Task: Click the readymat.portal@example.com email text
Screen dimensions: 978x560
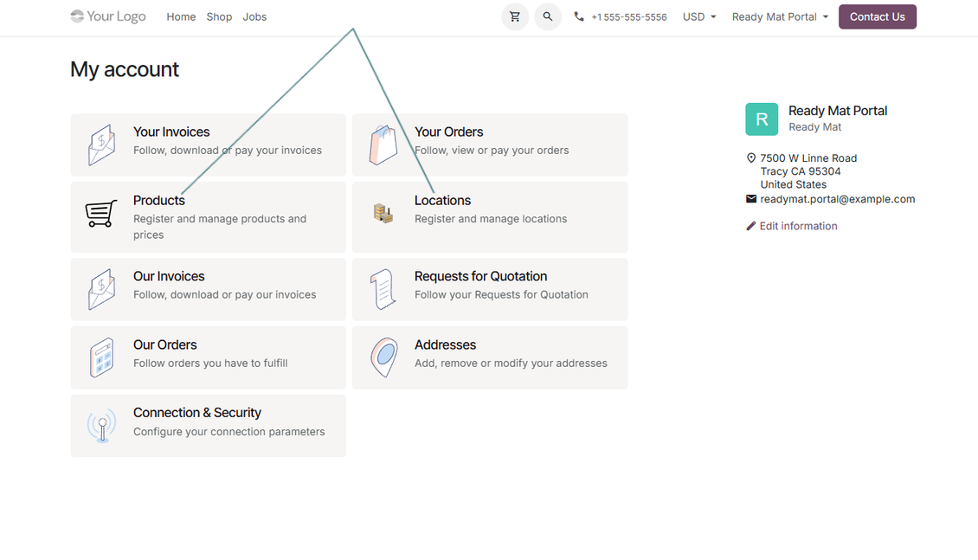Action: click(838, 199)
